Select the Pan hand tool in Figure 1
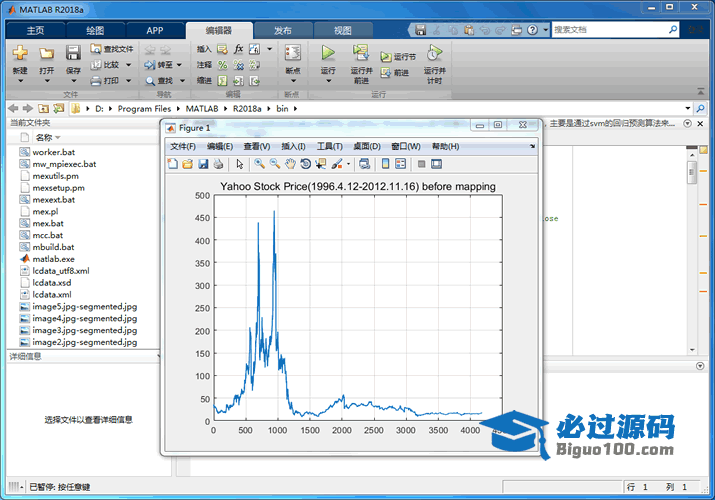Viewport: 715px width, 500px height. click(290, 164)
